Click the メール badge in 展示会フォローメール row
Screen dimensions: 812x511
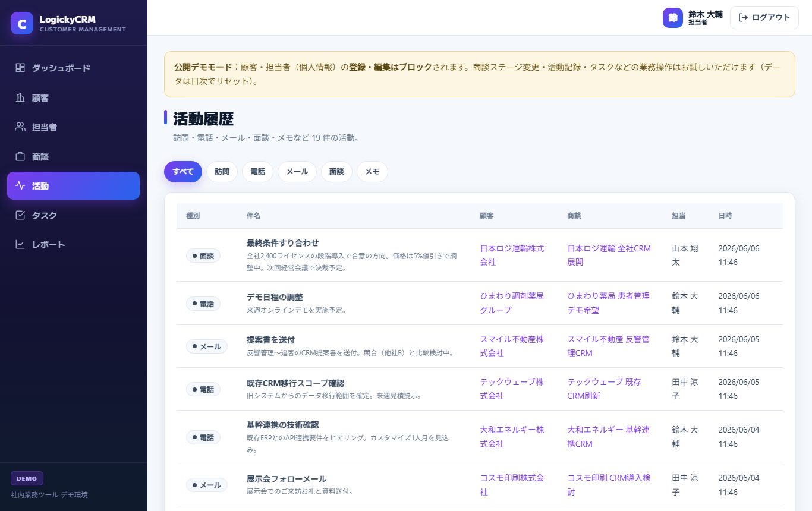tap(207, 485)
